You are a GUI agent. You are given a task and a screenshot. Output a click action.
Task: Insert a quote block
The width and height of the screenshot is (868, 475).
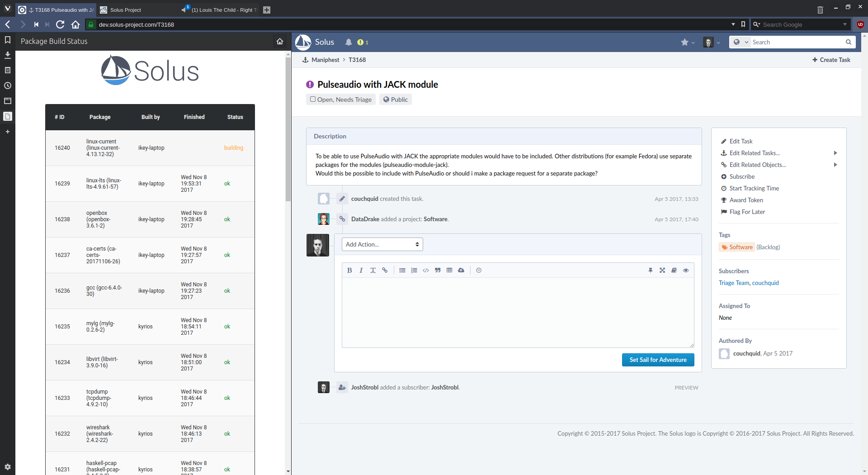click(x=438, y=270)
